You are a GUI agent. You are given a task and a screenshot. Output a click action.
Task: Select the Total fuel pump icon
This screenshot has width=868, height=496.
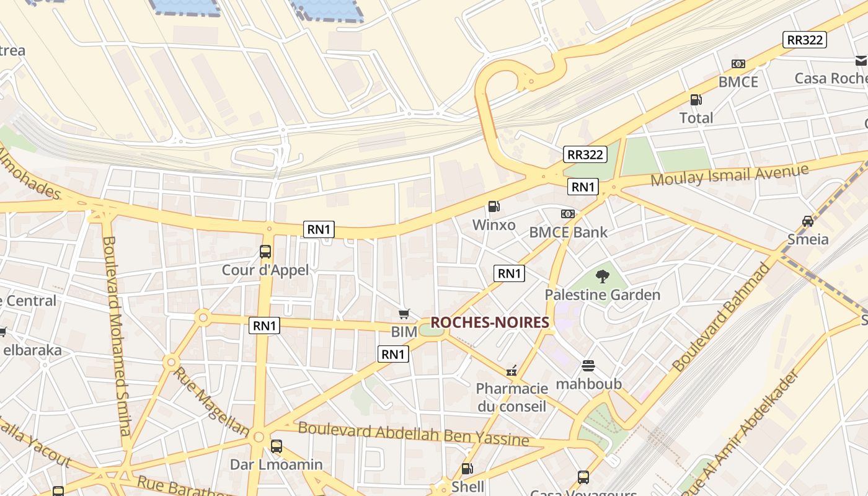point(696,99)
